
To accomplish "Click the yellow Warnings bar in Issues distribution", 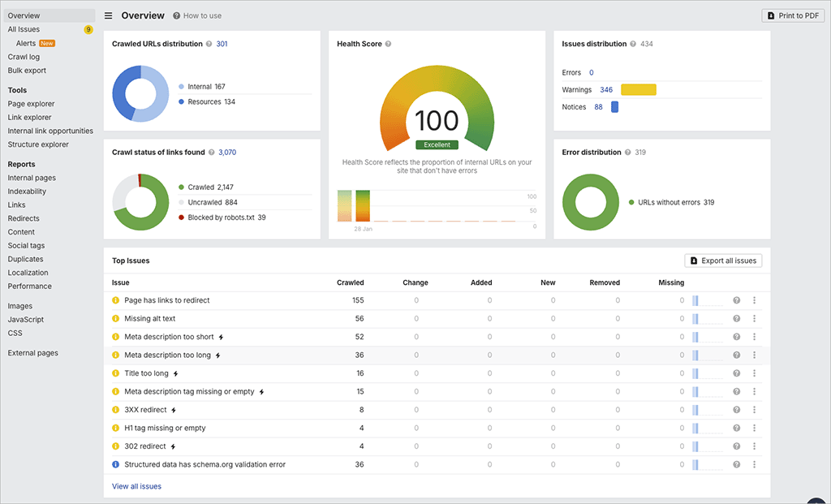I will pyautogui.click(x=638, y=89).
